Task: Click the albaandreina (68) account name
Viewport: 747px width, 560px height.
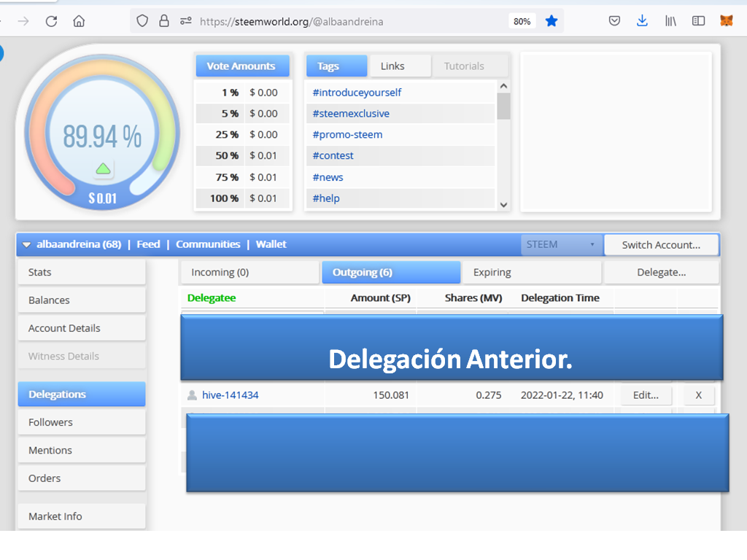Action: click(79, 244)
